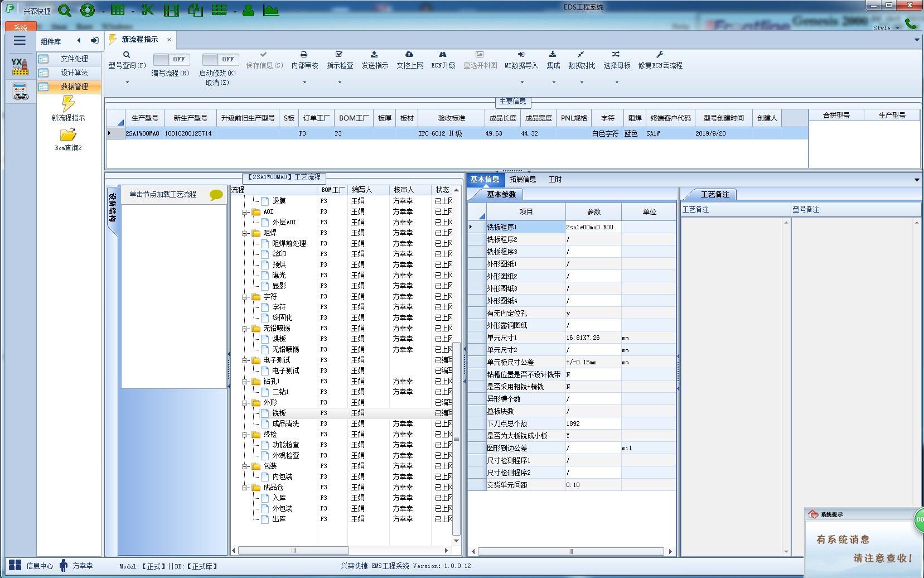Image resolution: width=924 pixels, height=578 pixels.
Task: Click the green phone icon
Action: click(x=911, y=23)
